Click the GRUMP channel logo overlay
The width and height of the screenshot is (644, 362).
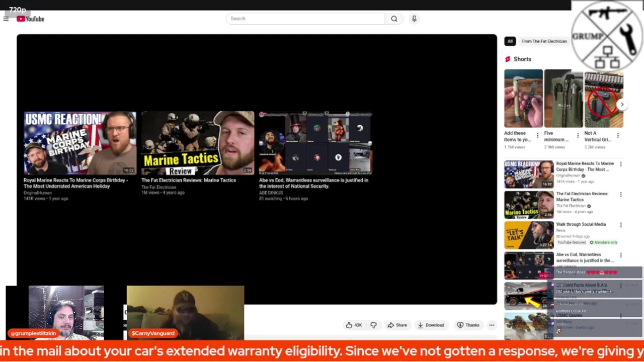coord(607,36)
